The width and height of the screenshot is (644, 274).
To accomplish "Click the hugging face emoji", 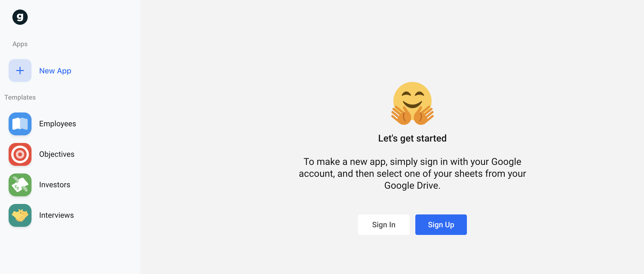I will click(412, 103).
